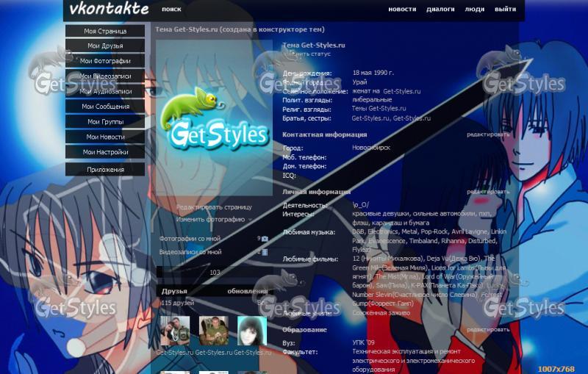This screenshot has height=374, width=588.
Task: Open Мои Аудиозаписи sidebar button
Action: 105,91
